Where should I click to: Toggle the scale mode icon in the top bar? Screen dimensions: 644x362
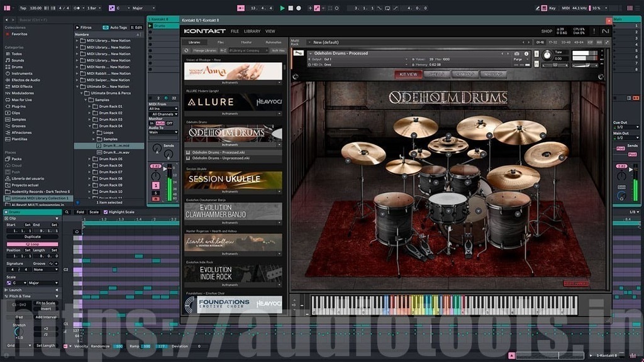pyautogui.click(x=112, y=8)
